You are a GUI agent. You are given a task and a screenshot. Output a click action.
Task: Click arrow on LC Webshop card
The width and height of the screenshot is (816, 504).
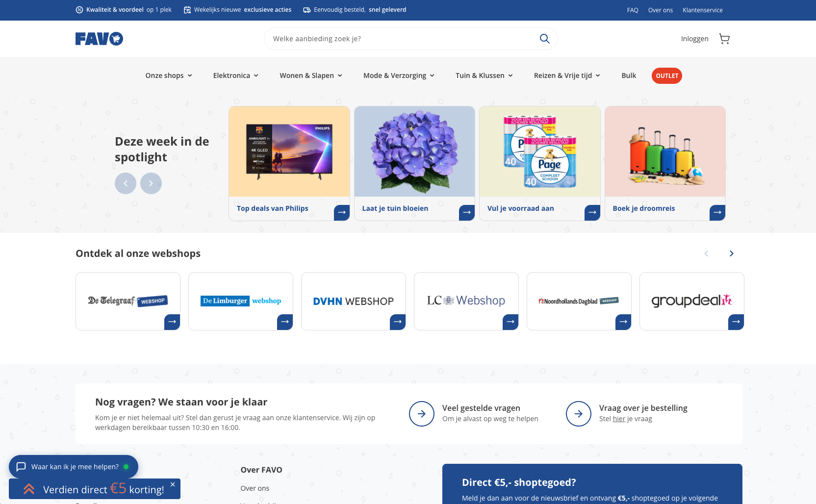pyautogui.click(x=510, y=322)
